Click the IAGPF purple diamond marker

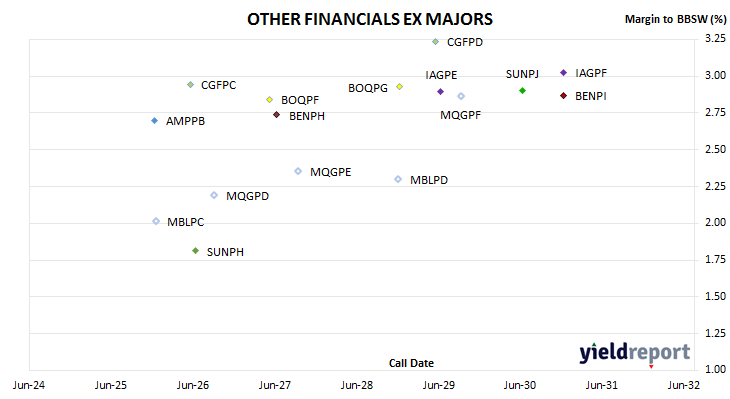click(563, 73)
